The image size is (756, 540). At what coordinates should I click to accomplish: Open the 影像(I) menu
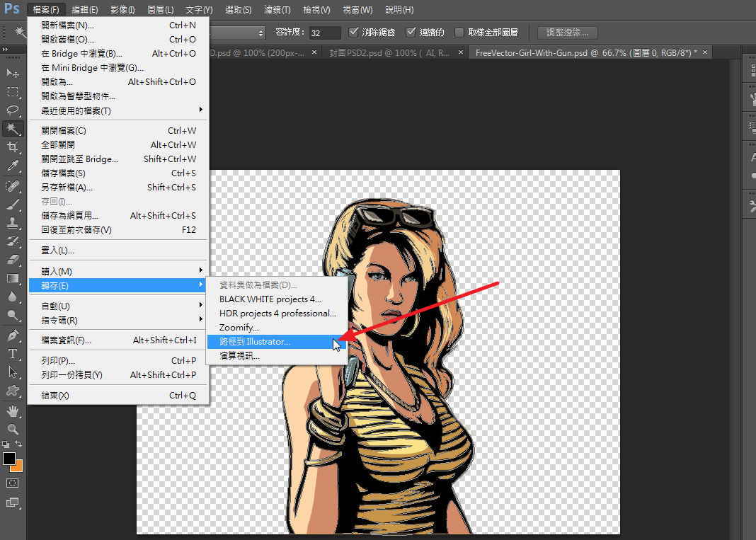click(x=122, y=10)
